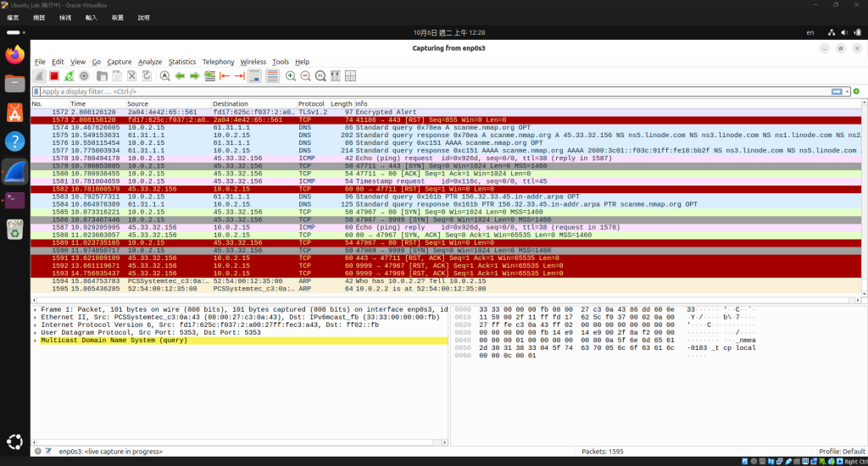Open system volume indicator in top bar
The image size is (868, 466).
(843, 33)
